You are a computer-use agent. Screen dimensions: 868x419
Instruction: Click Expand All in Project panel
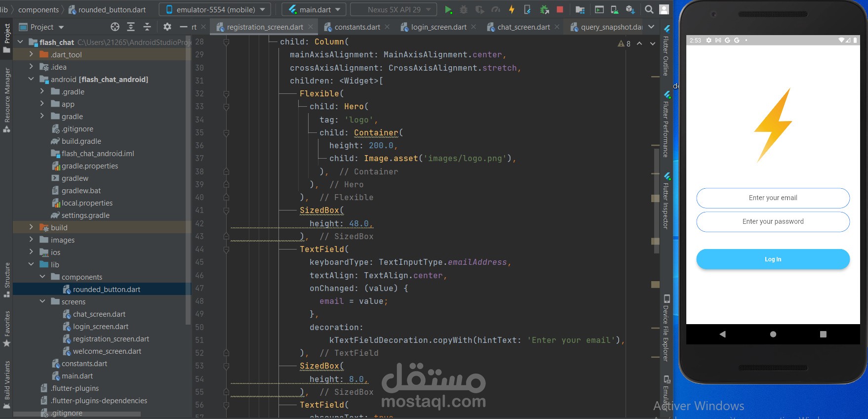point(131,27)
